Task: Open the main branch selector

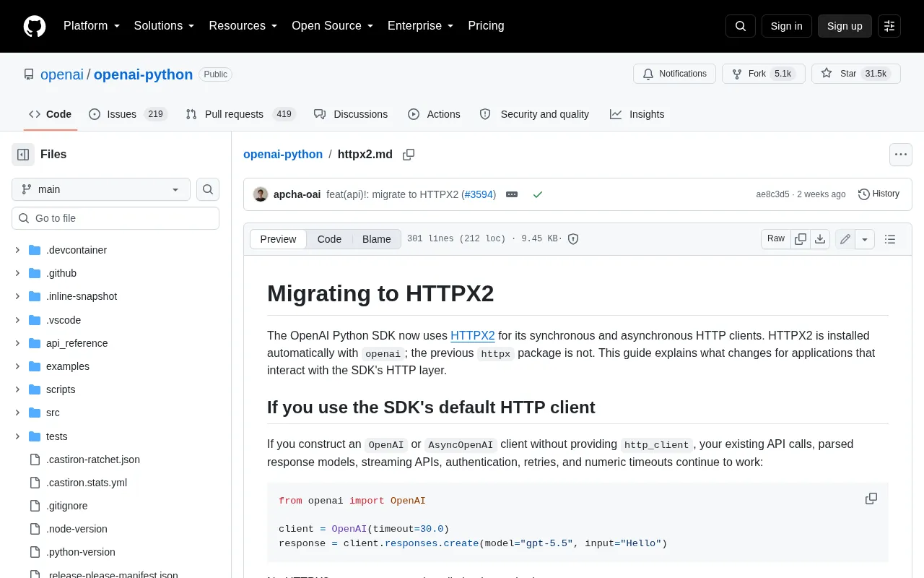Action: point(101,189)
